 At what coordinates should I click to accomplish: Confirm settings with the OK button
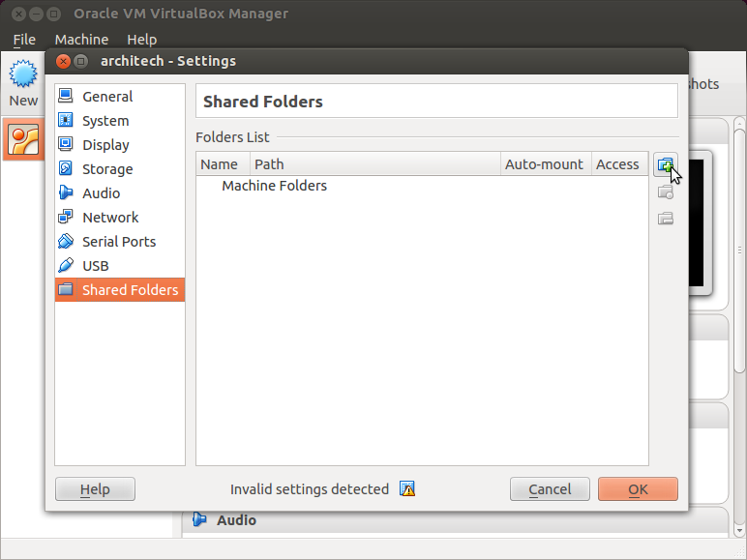638,489
